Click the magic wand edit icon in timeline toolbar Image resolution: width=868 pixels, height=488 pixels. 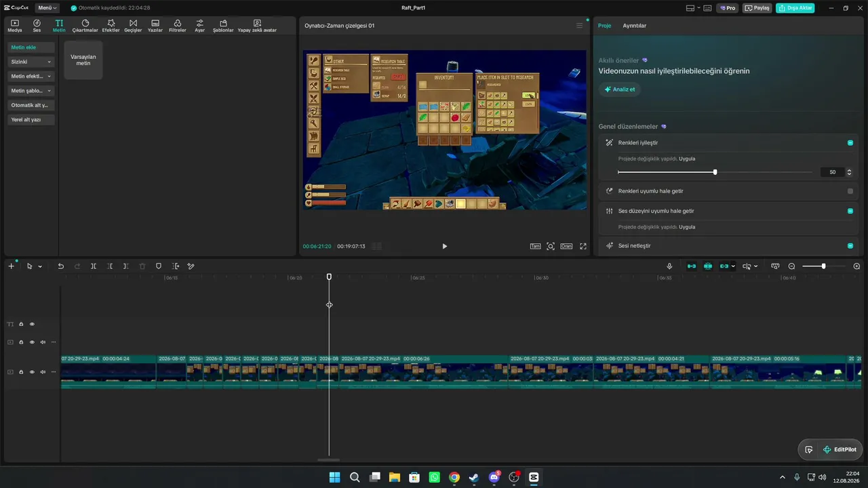191,266
